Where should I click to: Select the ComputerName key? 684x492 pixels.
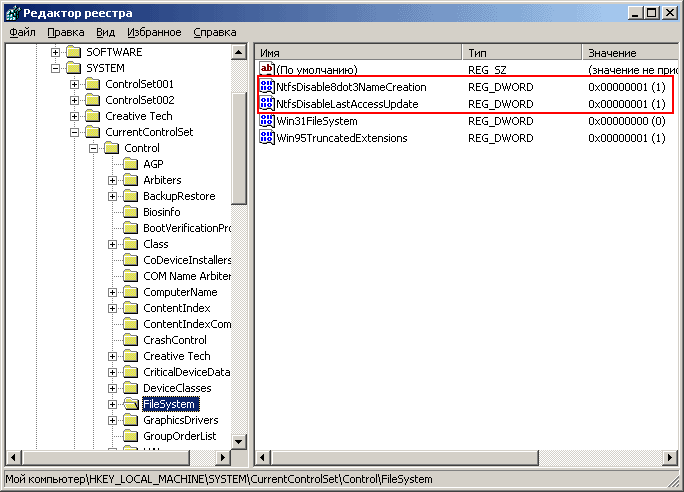click(x=180, y=292)
